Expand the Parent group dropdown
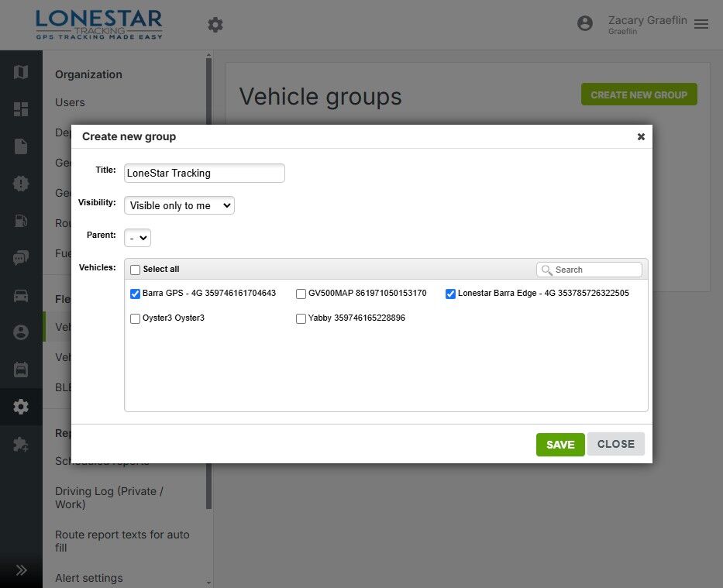The image size is (723, 588). pyautogui.click(x=138, y=237)
